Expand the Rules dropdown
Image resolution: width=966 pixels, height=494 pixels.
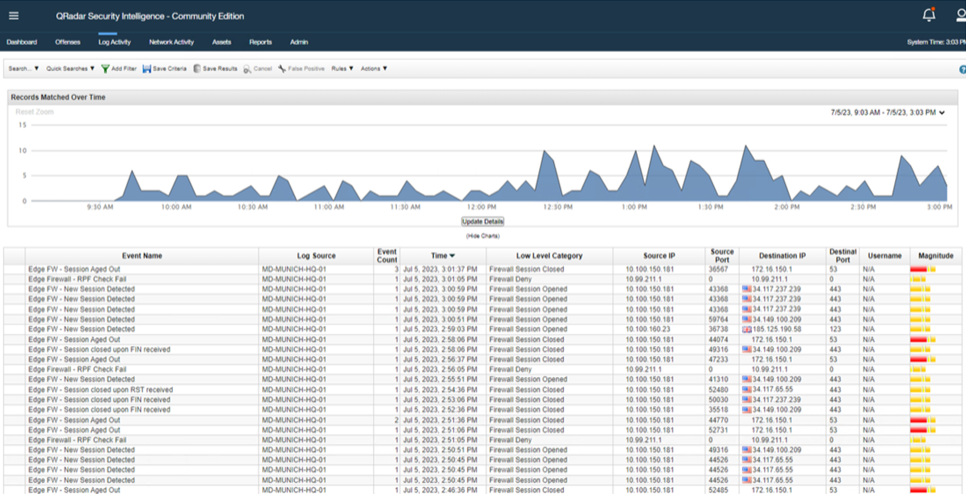(342, 69)
